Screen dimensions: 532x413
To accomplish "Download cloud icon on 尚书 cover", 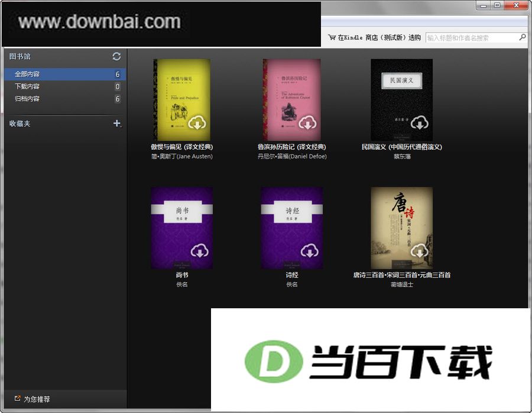I will click(x=200, y=251).
